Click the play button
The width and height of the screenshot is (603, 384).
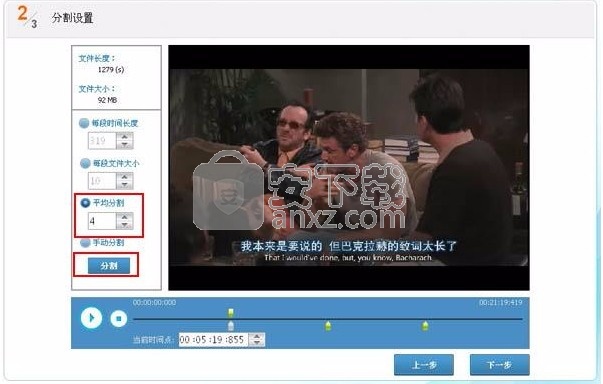[x=91, y=318]
